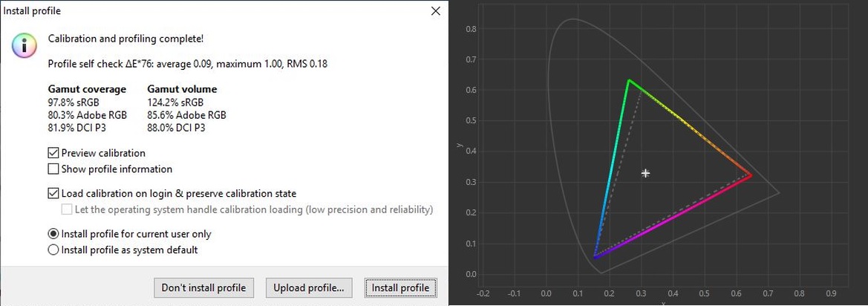Click the red primary gamut vertex

coord(750,175)
